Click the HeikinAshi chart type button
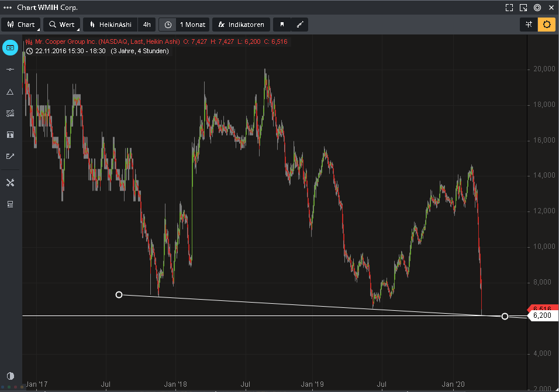The height and width of the screenshot is (392, 559). click(x=110, y=25)
